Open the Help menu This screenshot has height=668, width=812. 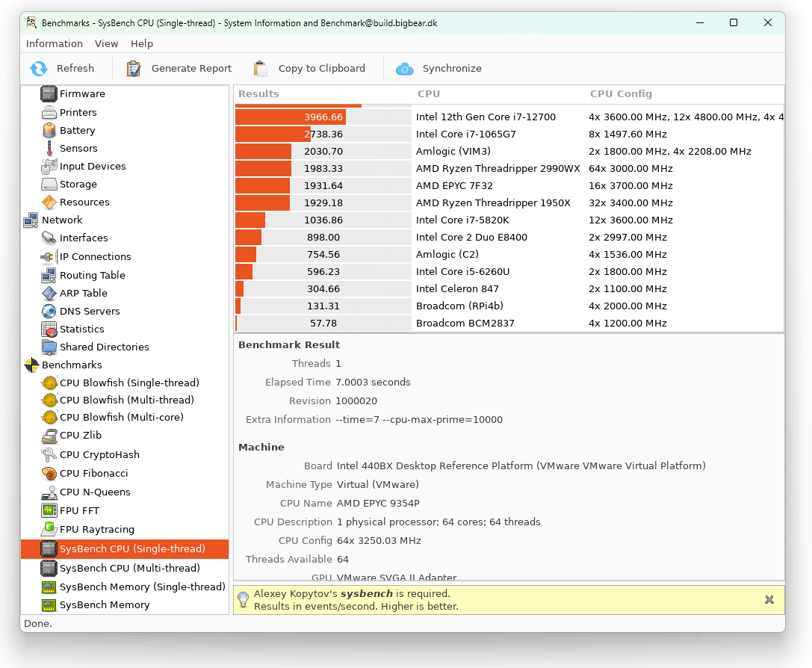pos(141,44)
